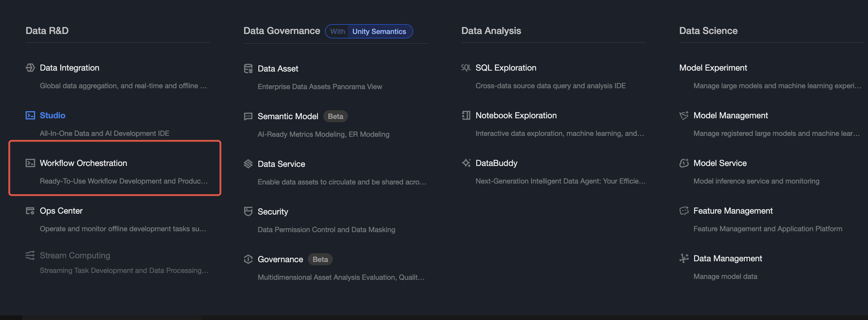Click the Data Integration icon
This screenshot has width=868, height=320.
[30, 68]
